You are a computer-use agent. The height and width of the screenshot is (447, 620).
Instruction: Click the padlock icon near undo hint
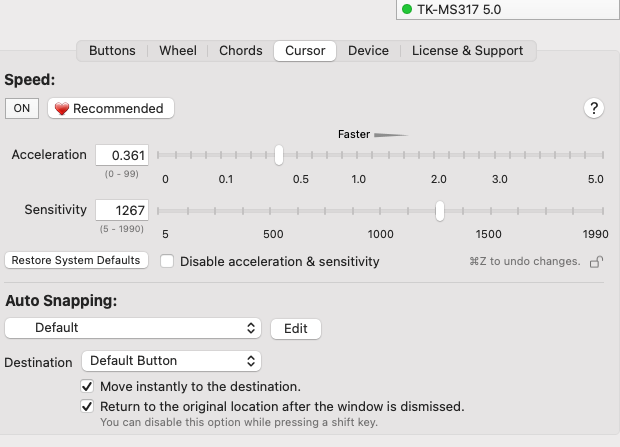595,262
